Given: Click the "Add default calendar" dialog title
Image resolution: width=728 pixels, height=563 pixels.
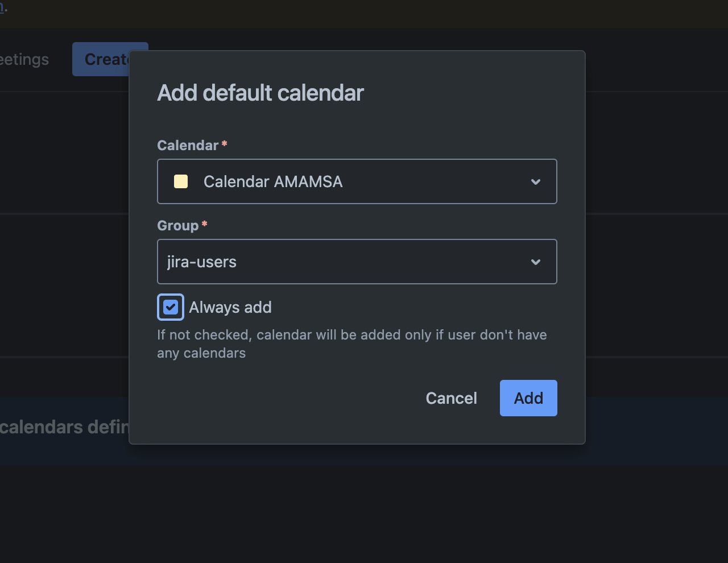Looking at the screenshot, I should 260,93.
